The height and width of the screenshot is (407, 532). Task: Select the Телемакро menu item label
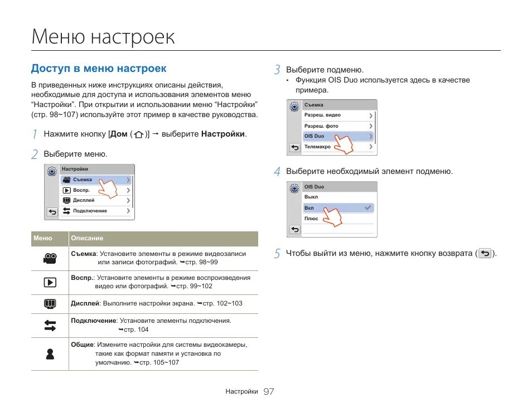pyautogui.click(x=317, y=147)
